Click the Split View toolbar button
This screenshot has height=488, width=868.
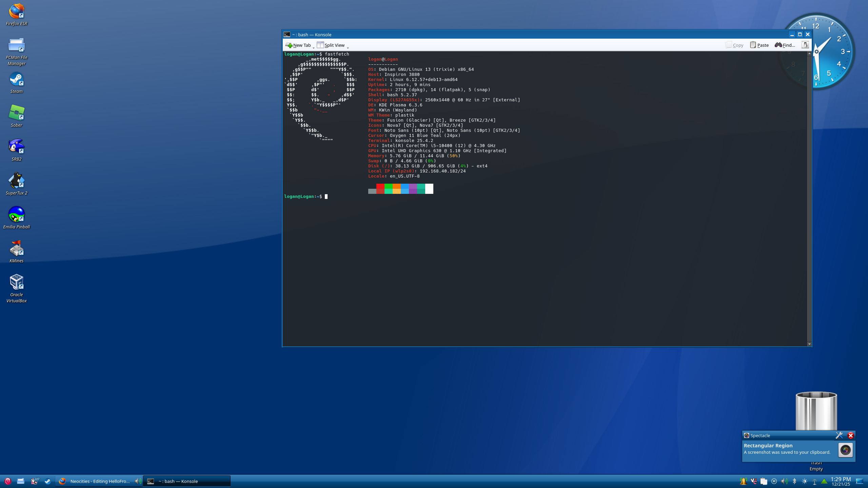coord(331,45)
